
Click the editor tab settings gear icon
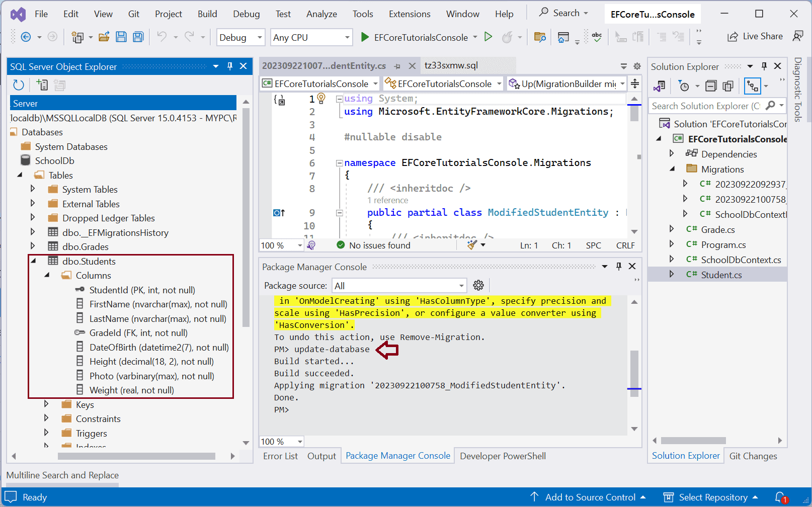pos(637,66)
